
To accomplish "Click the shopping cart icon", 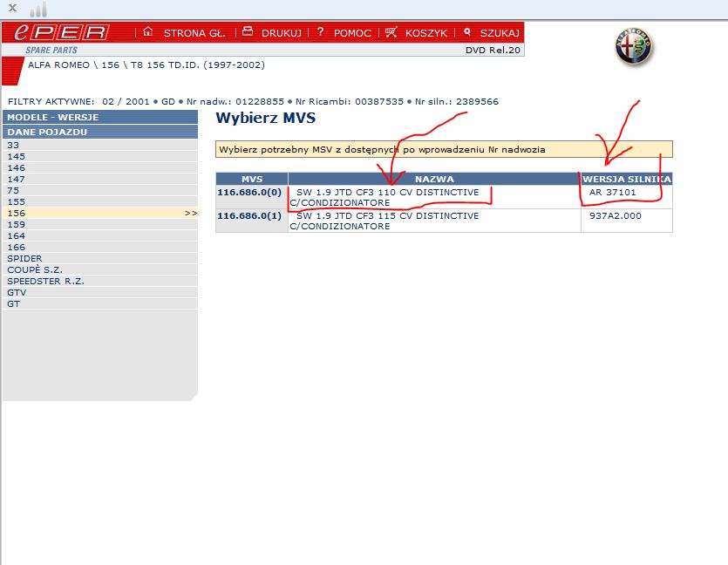I will pos(391,32).
